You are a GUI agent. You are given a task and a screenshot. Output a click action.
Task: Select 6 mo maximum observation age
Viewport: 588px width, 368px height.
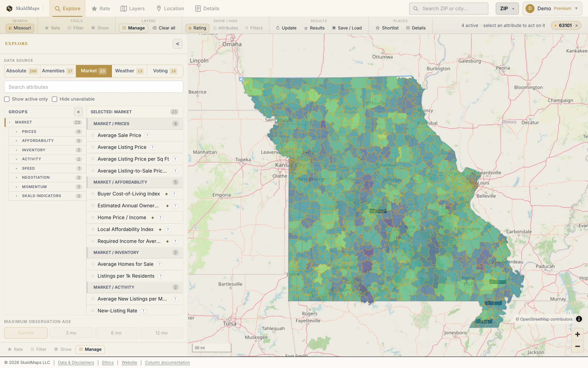pyautogui.click(x=116, y=333)
